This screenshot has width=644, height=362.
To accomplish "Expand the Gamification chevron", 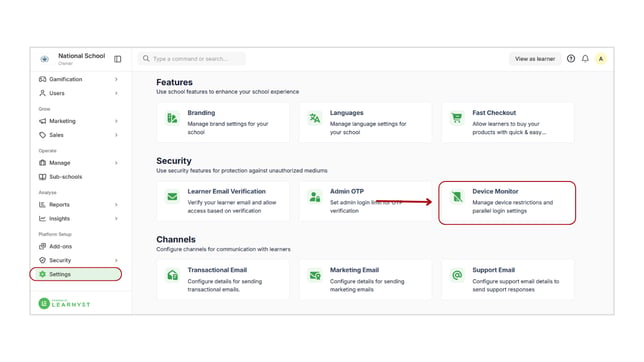I will (116, 79).
